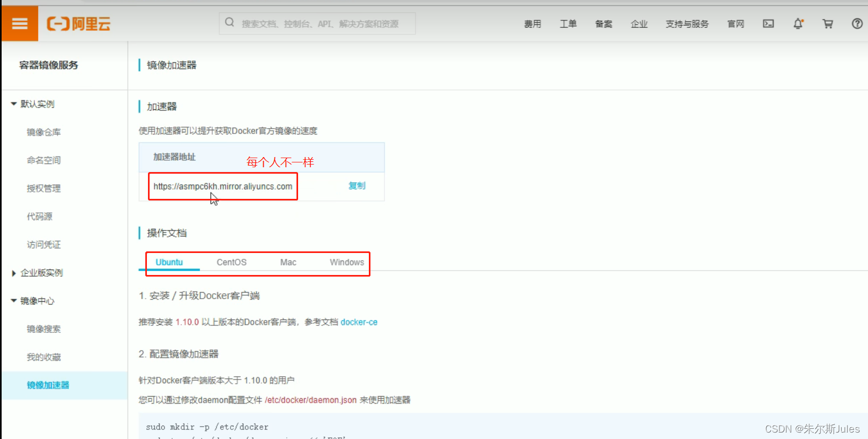Click the 2. 配置镜像加速器 heading

pos(179,354)
